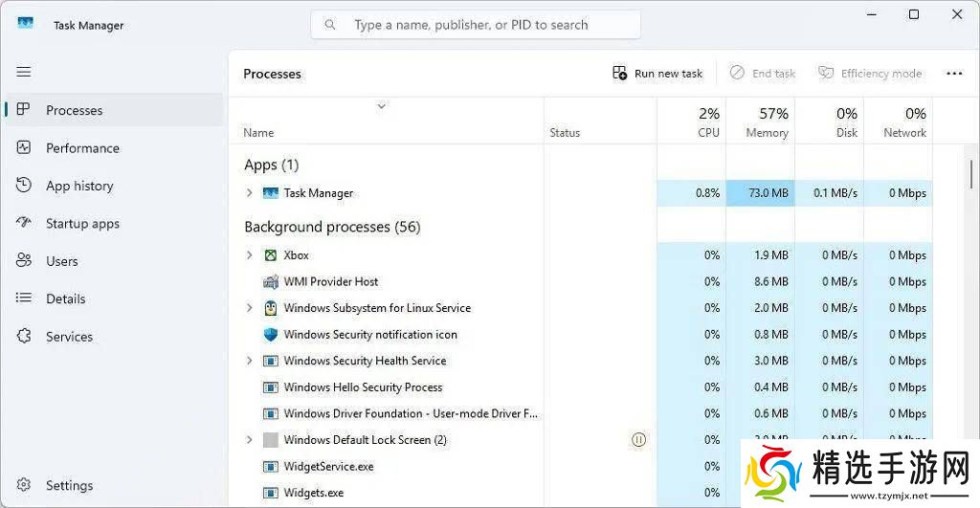Select the Processes tab in sidebar

pyautogui.click(x=74, y=110)
